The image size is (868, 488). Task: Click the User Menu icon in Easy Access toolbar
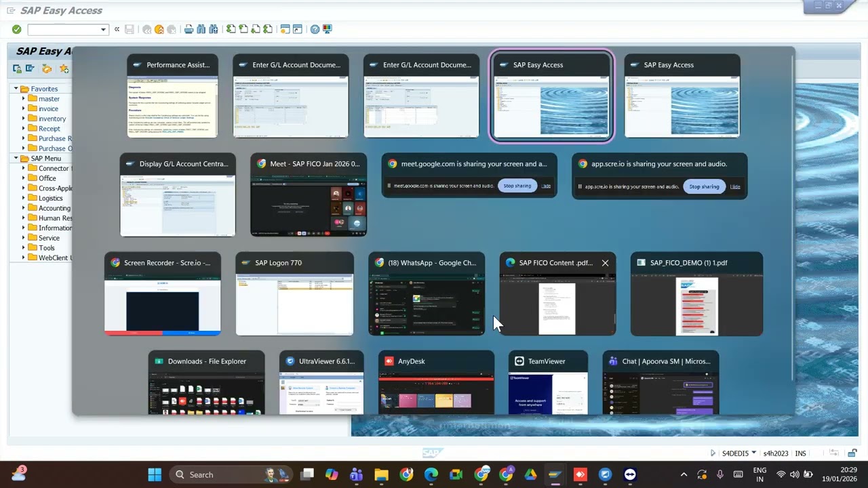(x=17, y=68)
